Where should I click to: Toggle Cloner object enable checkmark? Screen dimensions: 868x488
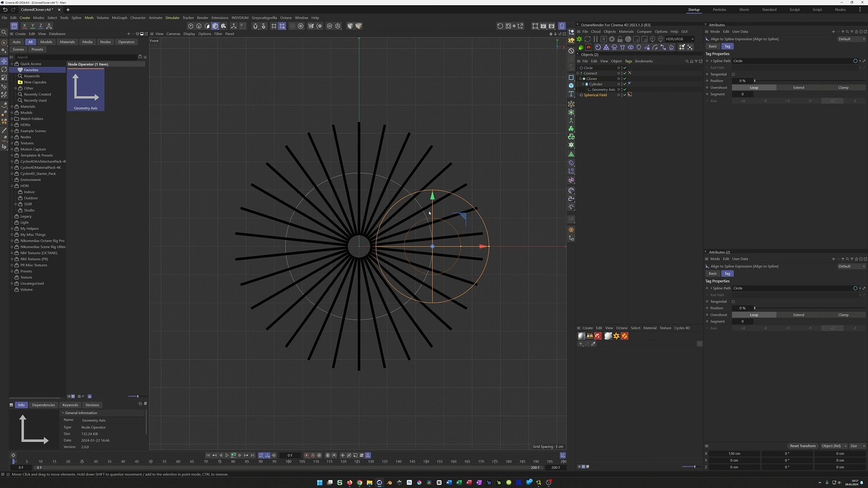tap(625, 79)
